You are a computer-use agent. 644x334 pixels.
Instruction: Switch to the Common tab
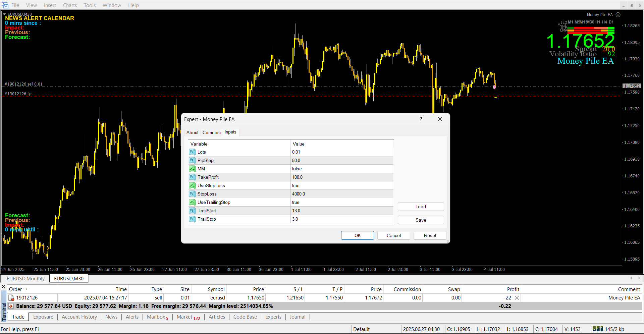point(211,132)
